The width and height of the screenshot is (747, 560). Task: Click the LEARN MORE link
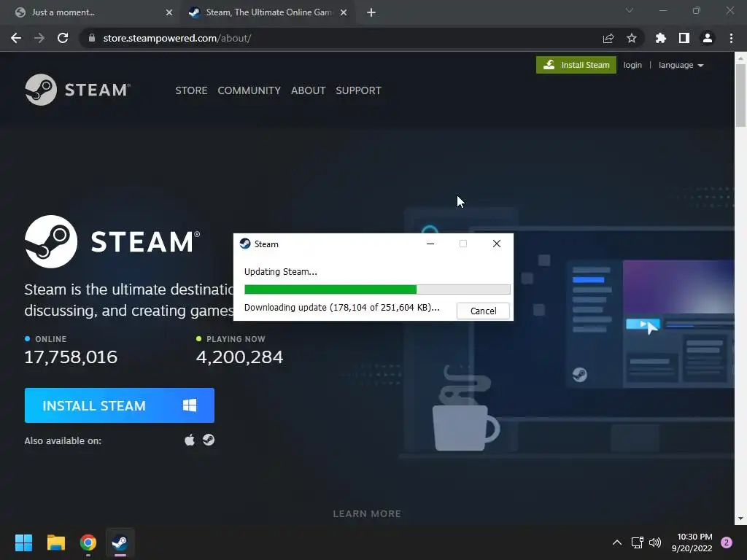(x=367, y=514)
